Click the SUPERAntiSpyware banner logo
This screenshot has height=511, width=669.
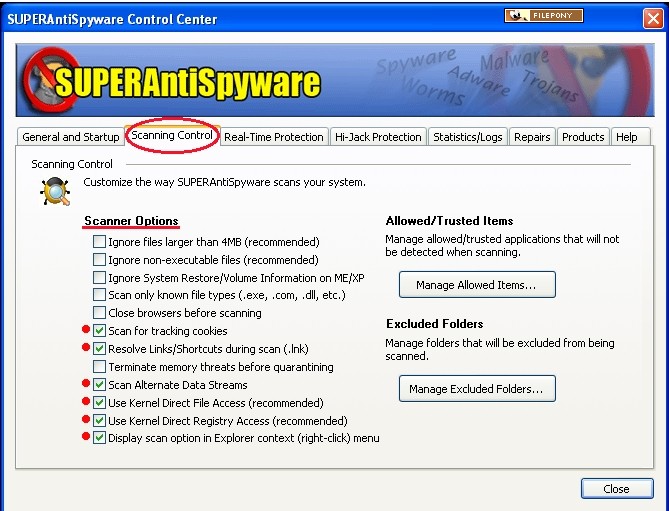[171, 80]
